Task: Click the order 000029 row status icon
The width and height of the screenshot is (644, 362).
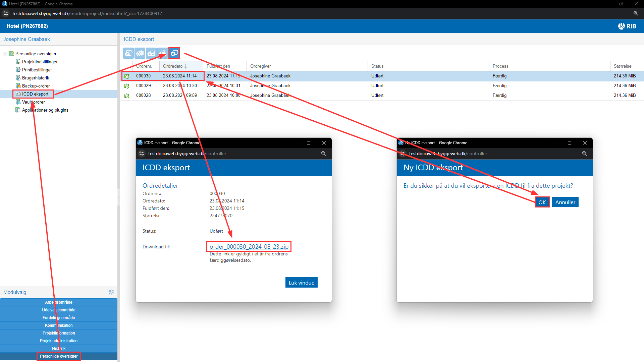Action: (x=127, y=86)
